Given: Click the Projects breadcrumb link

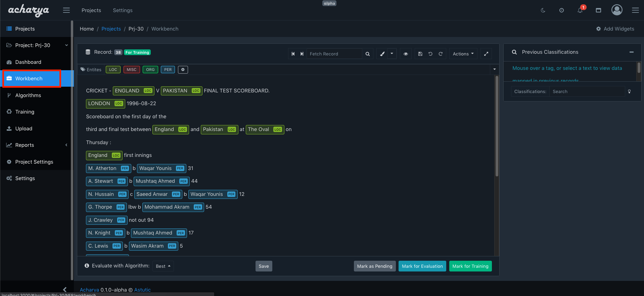Looking at the screenshot, I should (111, 29).
